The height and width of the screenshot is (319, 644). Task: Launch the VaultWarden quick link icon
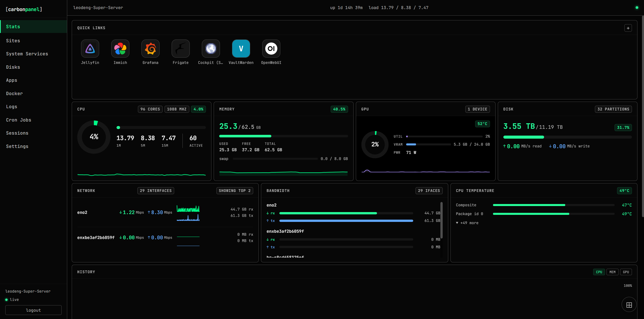241,49
